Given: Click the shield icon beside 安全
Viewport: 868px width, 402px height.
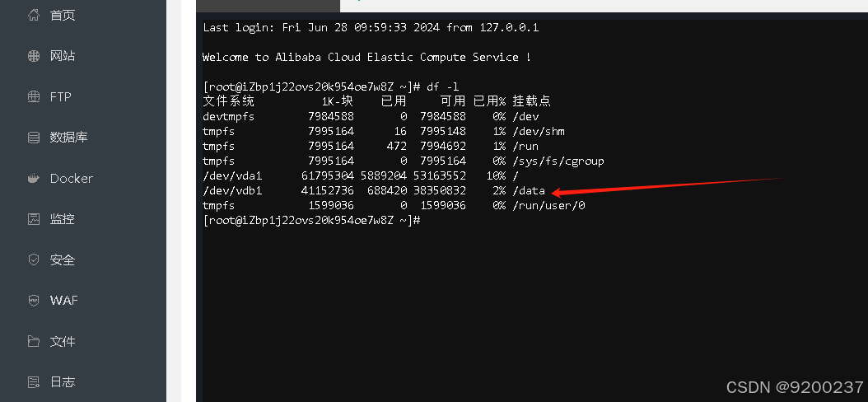Looking at the screenshot, I should pyautogui.click(x=34, y=259).
